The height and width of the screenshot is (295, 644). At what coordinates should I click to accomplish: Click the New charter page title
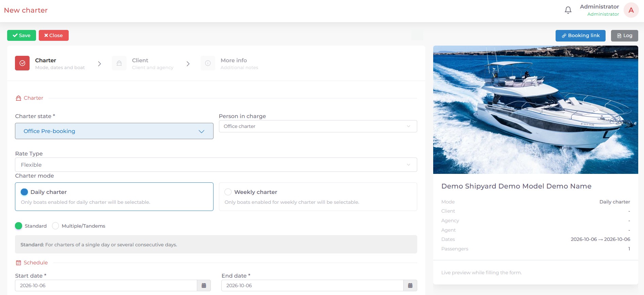point(26,10)
